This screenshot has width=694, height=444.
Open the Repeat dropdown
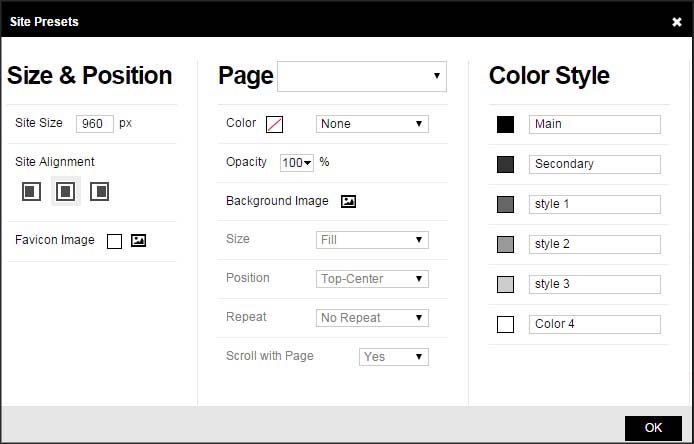click(x=372, y=318)
